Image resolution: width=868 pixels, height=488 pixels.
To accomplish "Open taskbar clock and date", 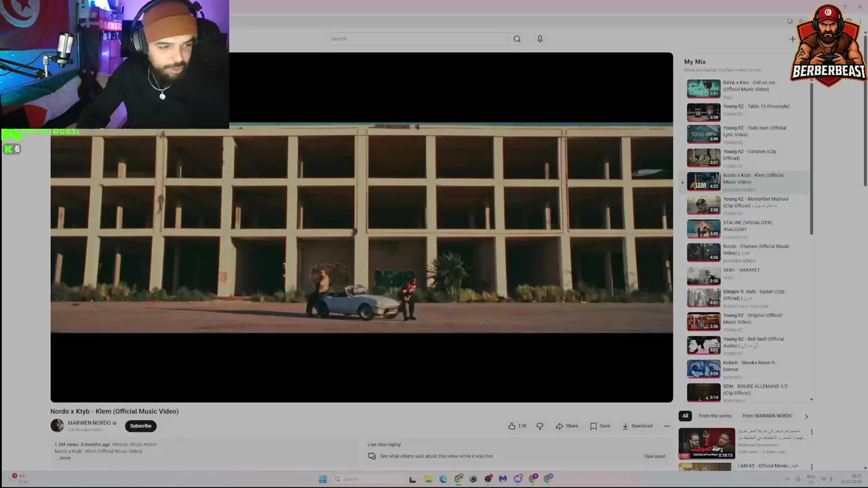I will pos(850,479).
